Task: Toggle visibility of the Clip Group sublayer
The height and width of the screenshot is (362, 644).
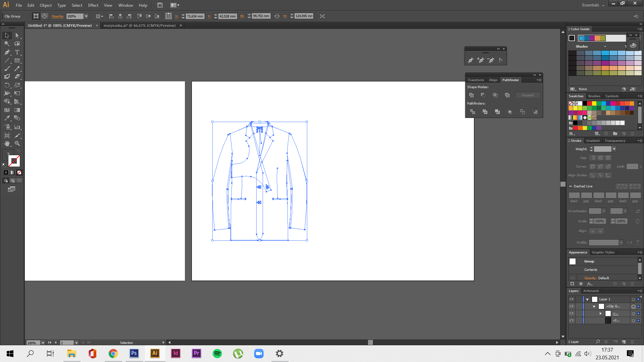Action: (572, 306)
